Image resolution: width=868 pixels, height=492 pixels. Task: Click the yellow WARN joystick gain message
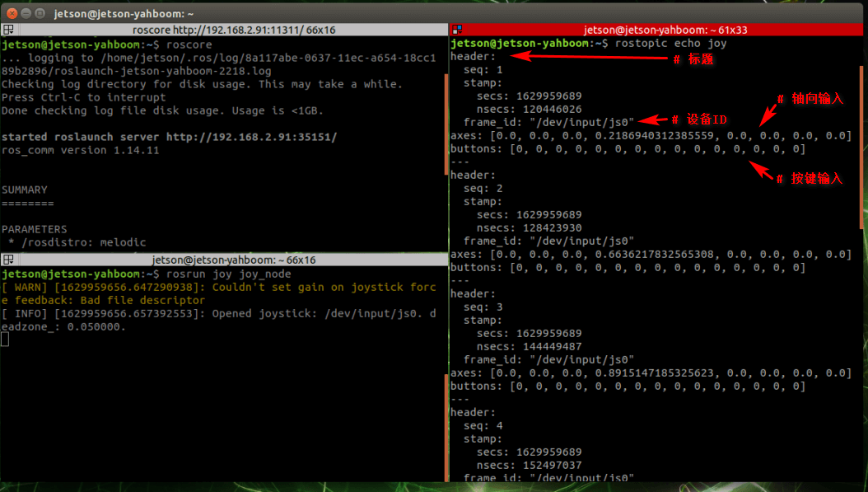(219, 293)
